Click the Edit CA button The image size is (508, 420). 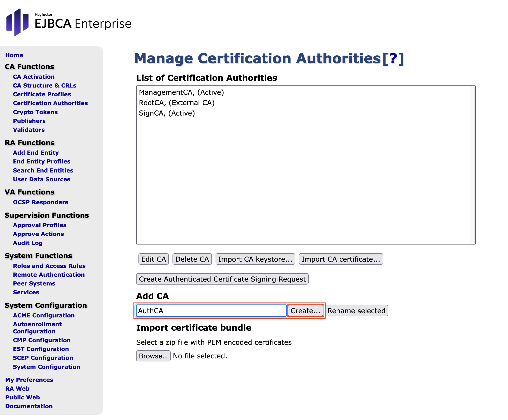pos(153,259)
